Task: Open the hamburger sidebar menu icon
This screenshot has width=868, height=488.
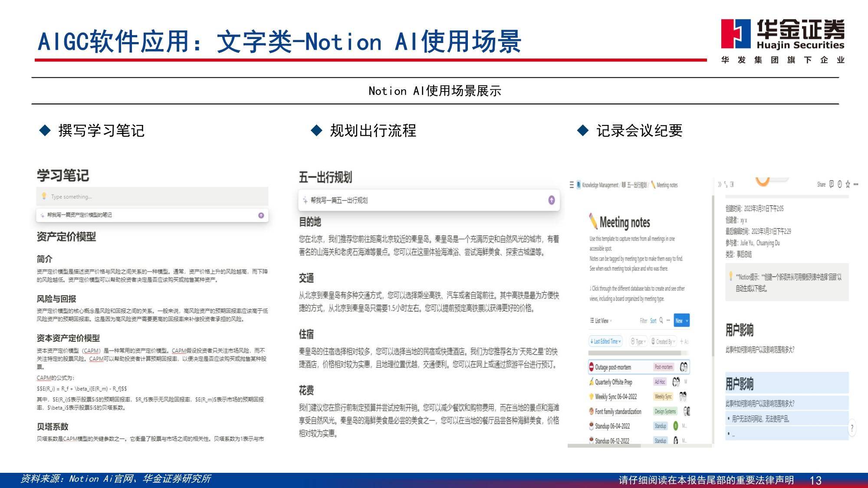Action: [572, 185]
